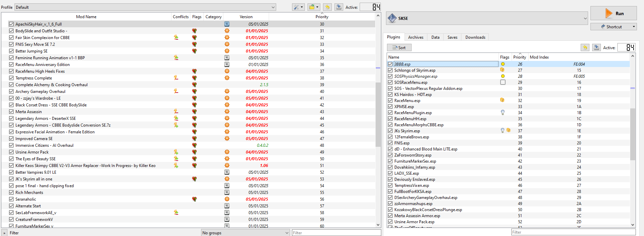Disable the FNIS.esp plugin checkbox
Screen dimensions: 644x236
[390, 143]
